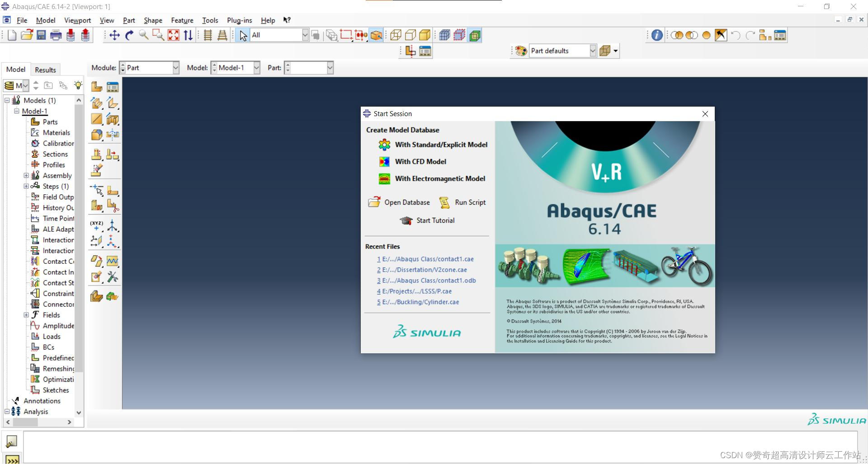Expand the Assembly tree node

click(x=26, y=175)
